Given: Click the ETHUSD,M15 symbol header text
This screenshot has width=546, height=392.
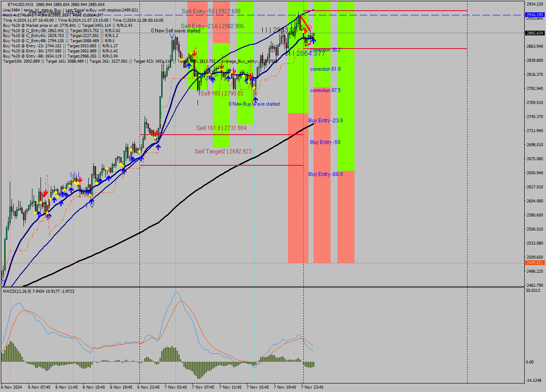Looking at the screenshot, I should (x=20, y=4).
